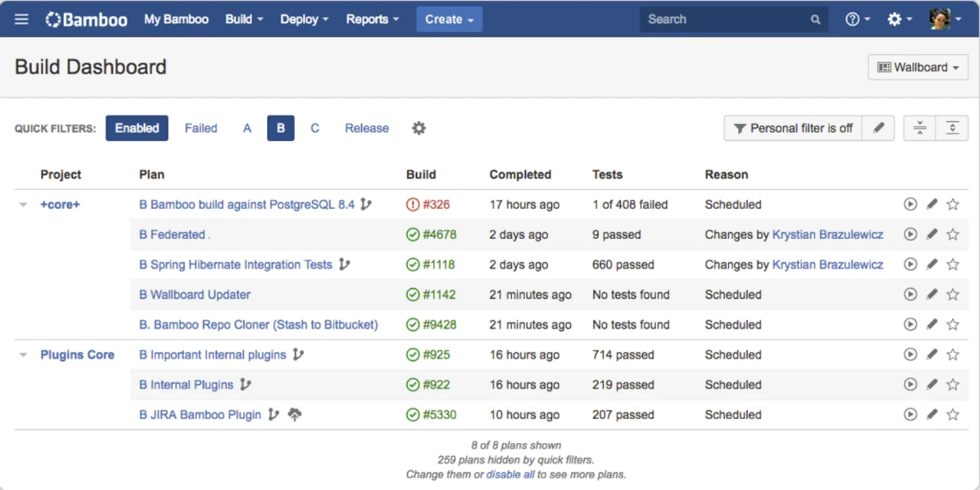Edit the B. Bamboo Repo Cloner plan
The width and height of the screenshot is (980, 490).
coord(932,325)
